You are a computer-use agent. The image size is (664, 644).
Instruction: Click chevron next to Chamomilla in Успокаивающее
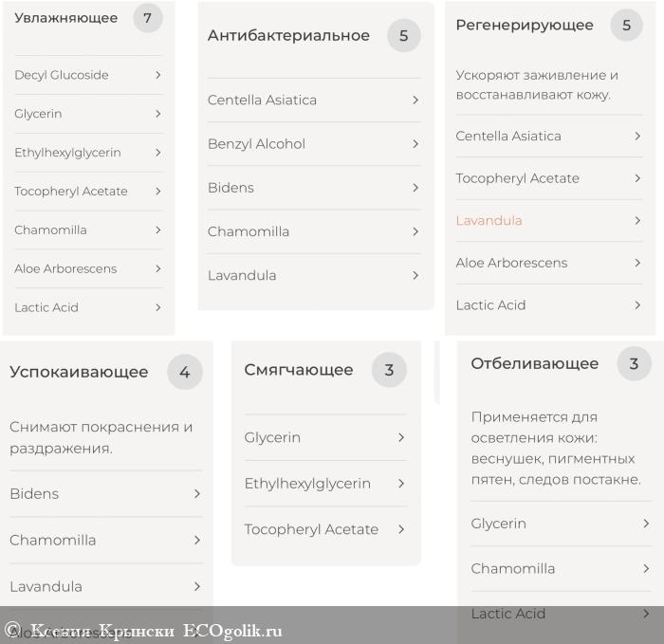[x=196, y=541]
